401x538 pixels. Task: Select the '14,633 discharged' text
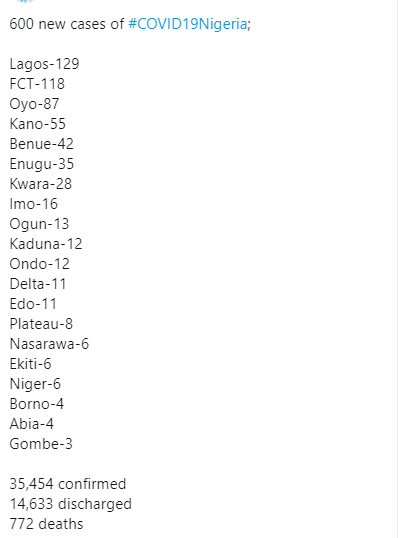71,504
